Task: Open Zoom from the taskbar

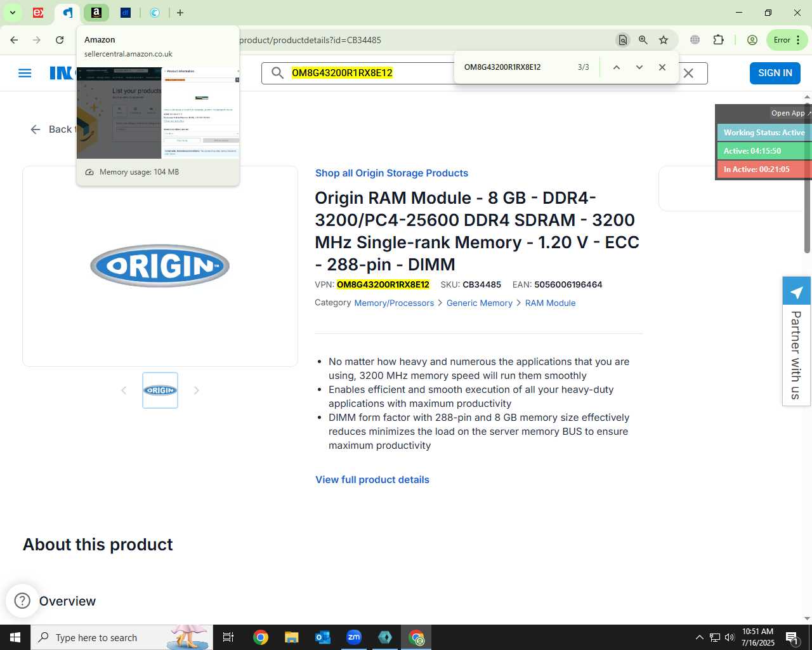Action: click(354, 637)
